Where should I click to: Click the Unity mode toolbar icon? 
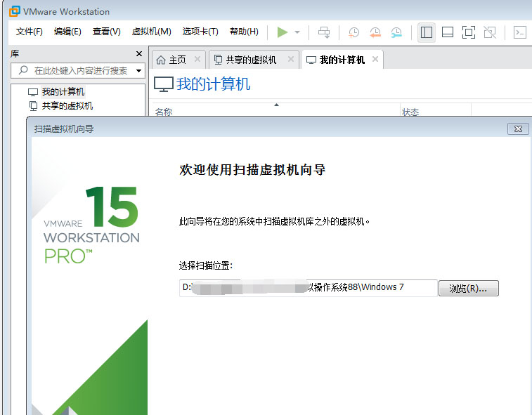[x=490, y=32]
